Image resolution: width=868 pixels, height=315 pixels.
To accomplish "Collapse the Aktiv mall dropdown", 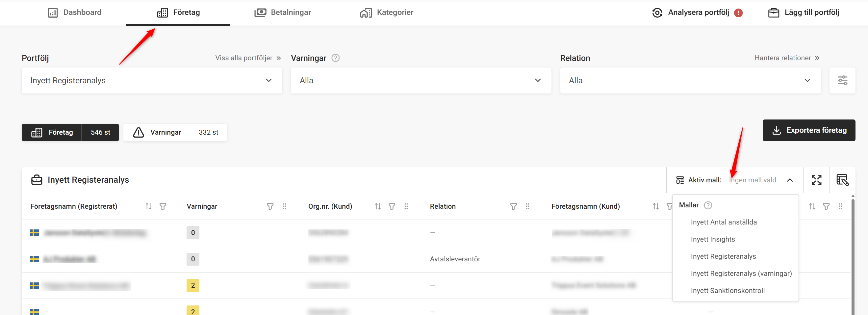I will click(789, 180).
